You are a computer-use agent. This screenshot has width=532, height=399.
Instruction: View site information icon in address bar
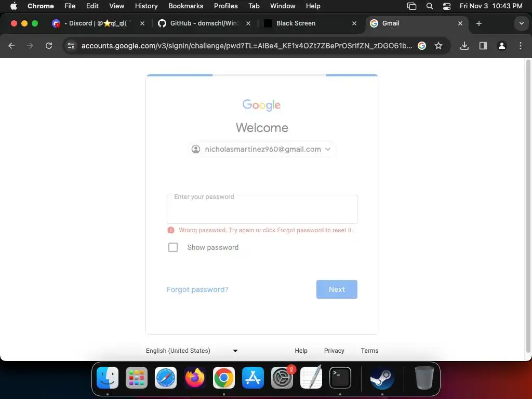pos(71,46)
